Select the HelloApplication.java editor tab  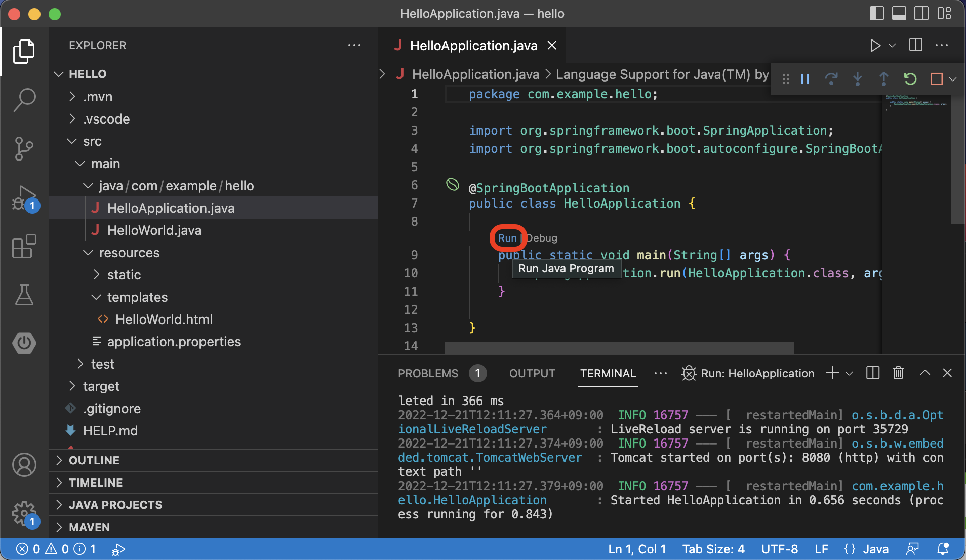pyautogui.click(x=473, y=46)
